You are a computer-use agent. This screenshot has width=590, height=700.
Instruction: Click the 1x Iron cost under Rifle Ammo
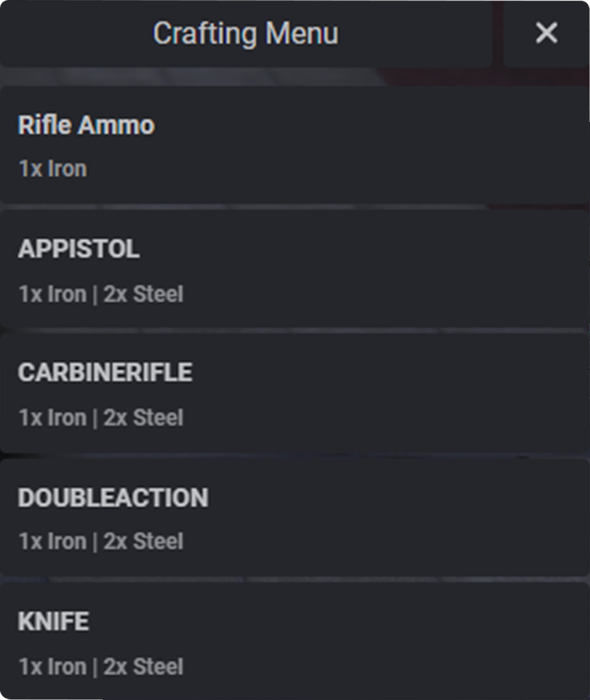pyautogui.click(x=53, y=168)
